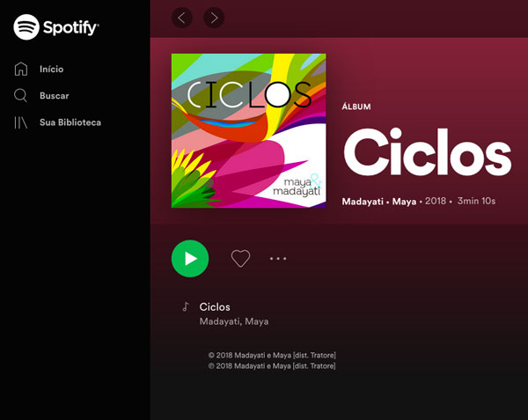Open the three-dot more options menu
Image resolution: width=528 pixels, height=420 pixels.
(278, 259)
